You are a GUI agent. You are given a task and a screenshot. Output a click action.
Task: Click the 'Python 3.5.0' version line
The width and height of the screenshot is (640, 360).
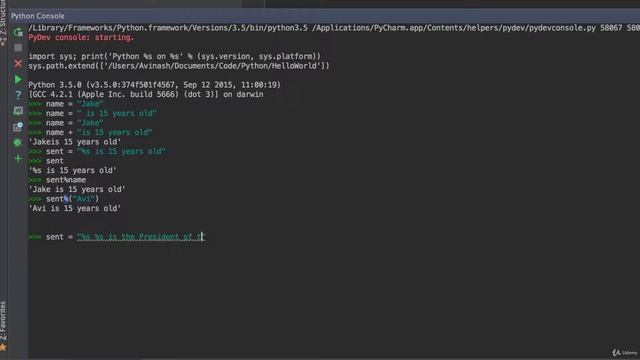click(154, 85)
